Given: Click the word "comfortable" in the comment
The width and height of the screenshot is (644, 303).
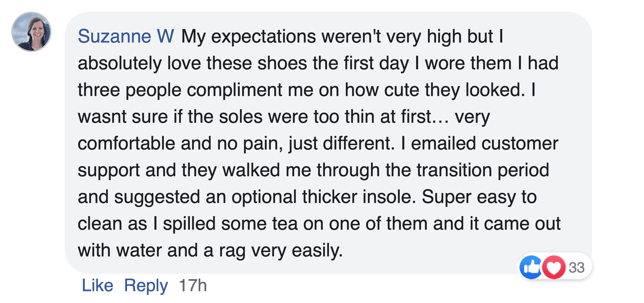Looking at the screenshot, I should [x=126, y=143].
